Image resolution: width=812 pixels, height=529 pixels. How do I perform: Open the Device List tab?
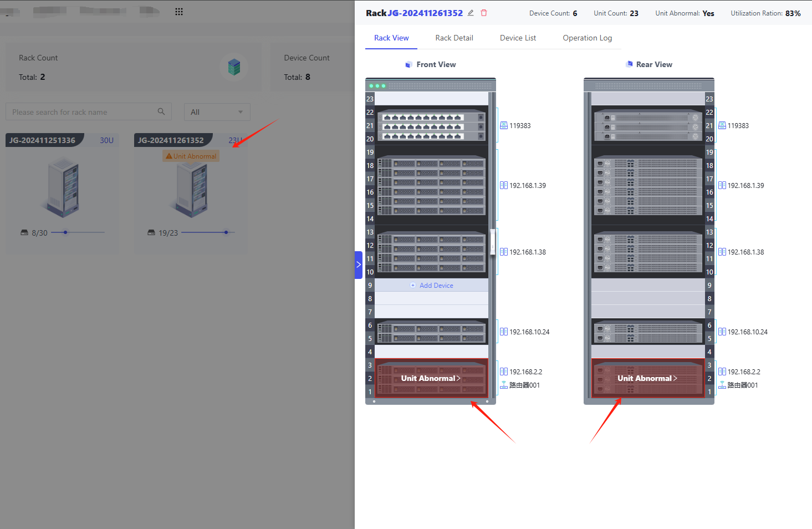[518, 38]
